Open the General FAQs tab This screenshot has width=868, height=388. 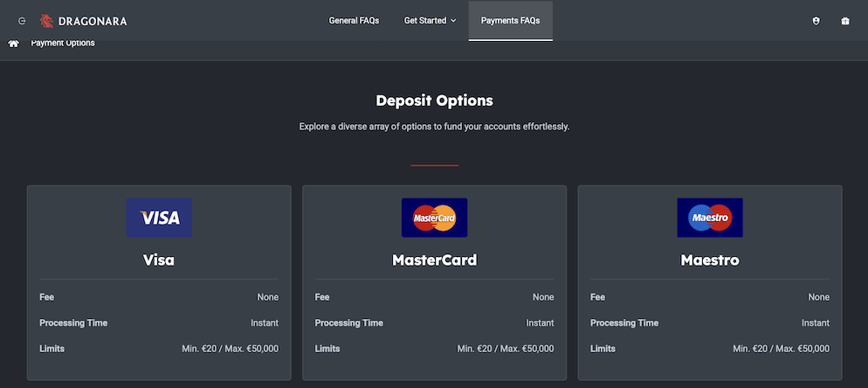[354, 21]
